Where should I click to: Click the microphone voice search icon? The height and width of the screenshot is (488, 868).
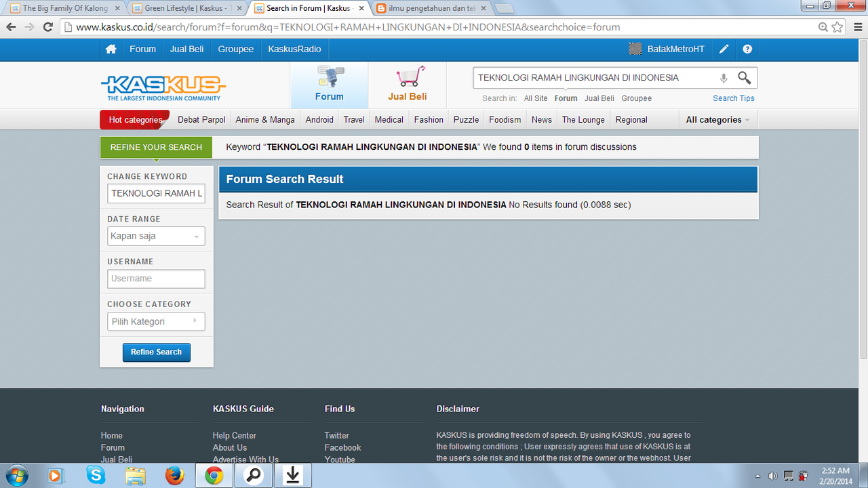tap(724, 78)
